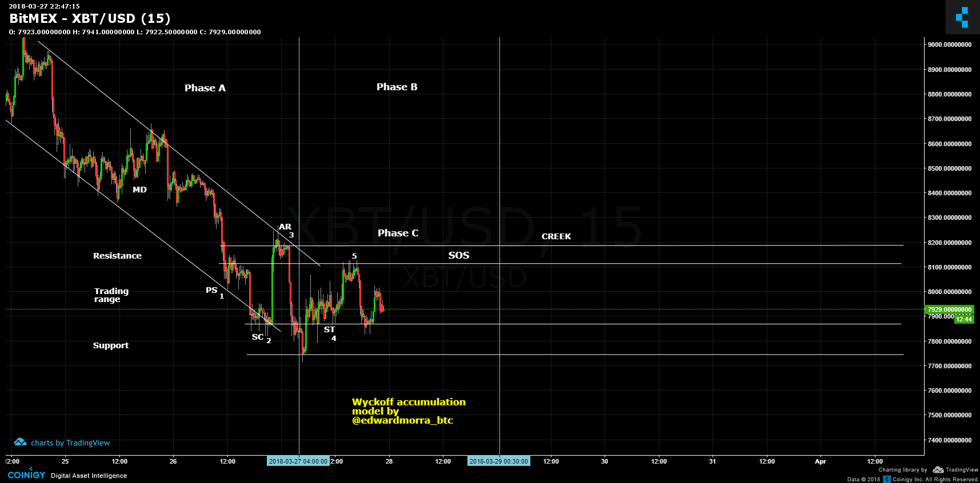Select the 'Phase B' text annotation
Screen dimensions: 980x483
pyautogui.click(x=397, y=87)
